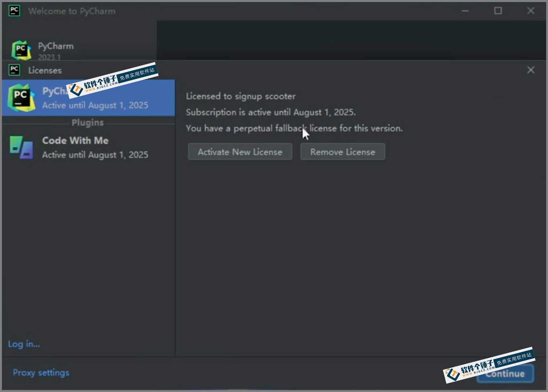Select the PyCharm license entry
This screenshot has height=392, width=548.
pos(88,98)
